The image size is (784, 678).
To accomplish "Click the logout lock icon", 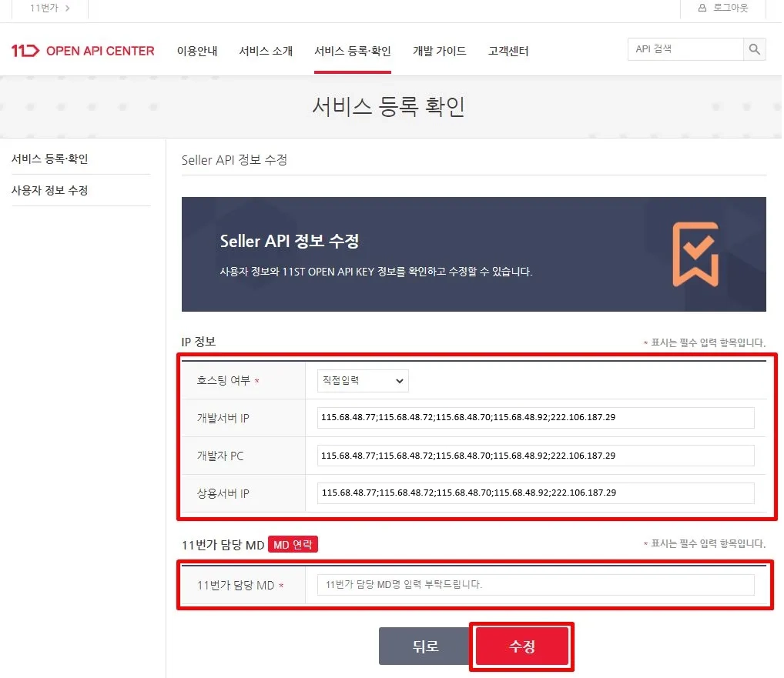I will click(702, 8).
